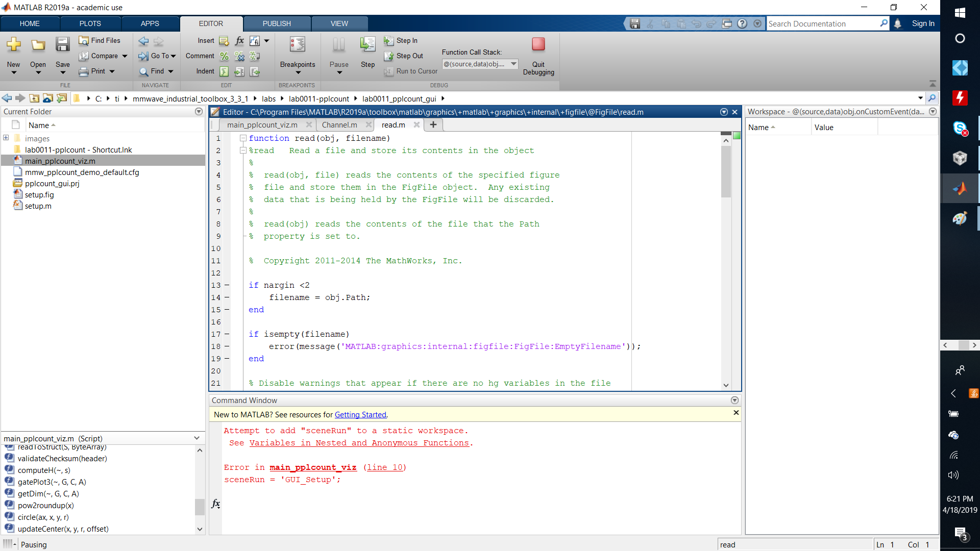
Task: Click the quick access Save icon
Action: point(635,23)
